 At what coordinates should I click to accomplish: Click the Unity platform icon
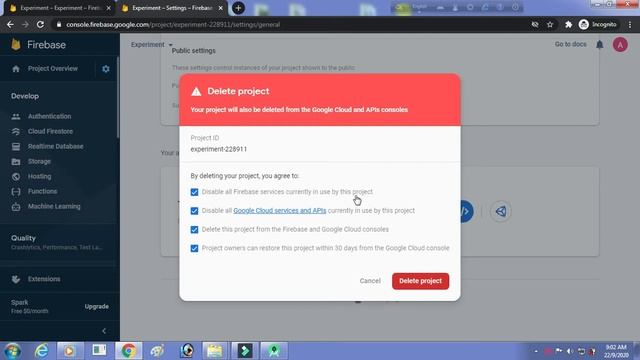[x=500, y=211]
